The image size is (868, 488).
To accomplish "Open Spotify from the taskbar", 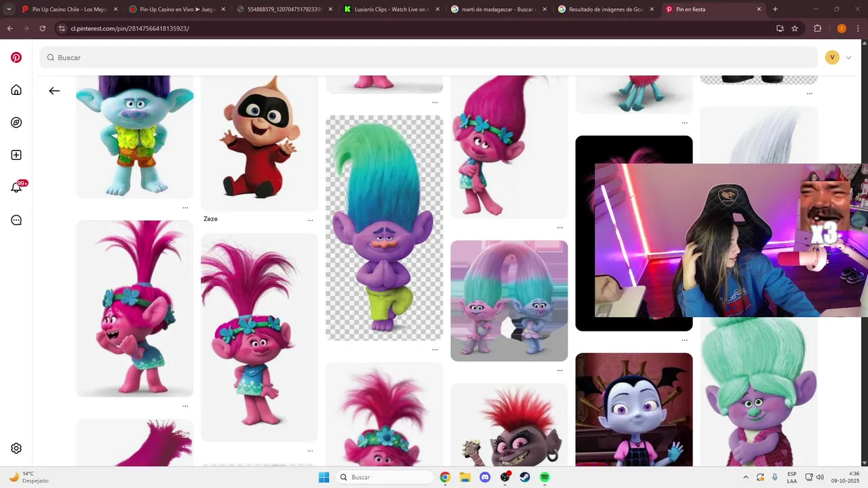I will (x=545, y=477).
